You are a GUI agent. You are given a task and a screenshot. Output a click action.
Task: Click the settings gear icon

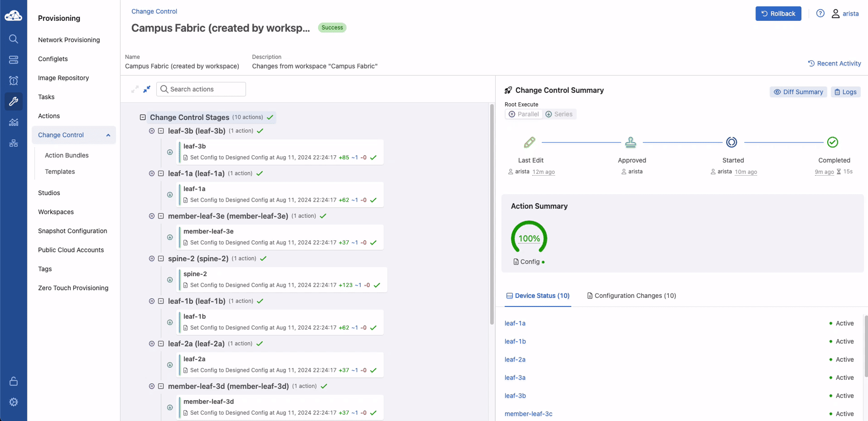(x=13, y=402)
